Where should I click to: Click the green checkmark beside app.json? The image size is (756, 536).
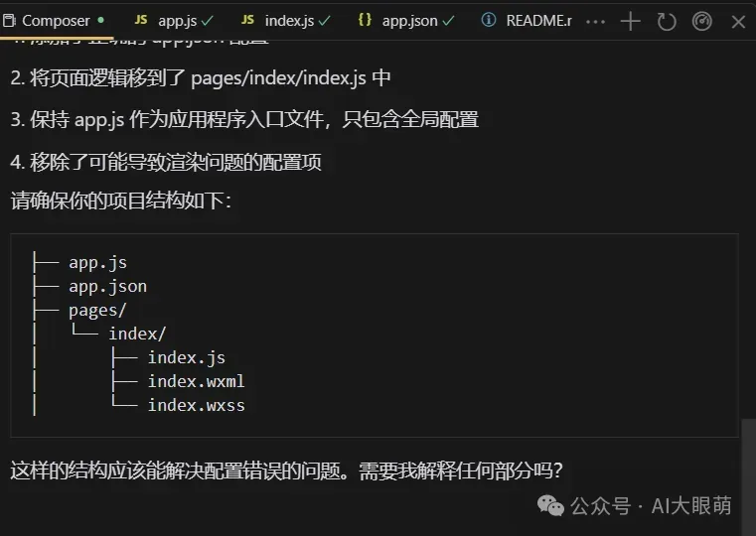(448, 20)
